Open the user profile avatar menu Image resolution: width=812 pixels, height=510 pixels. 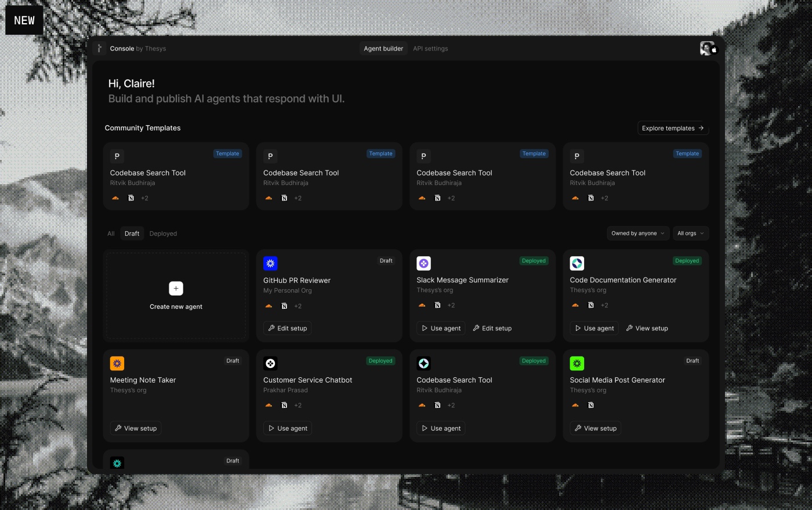click(708, 49)
